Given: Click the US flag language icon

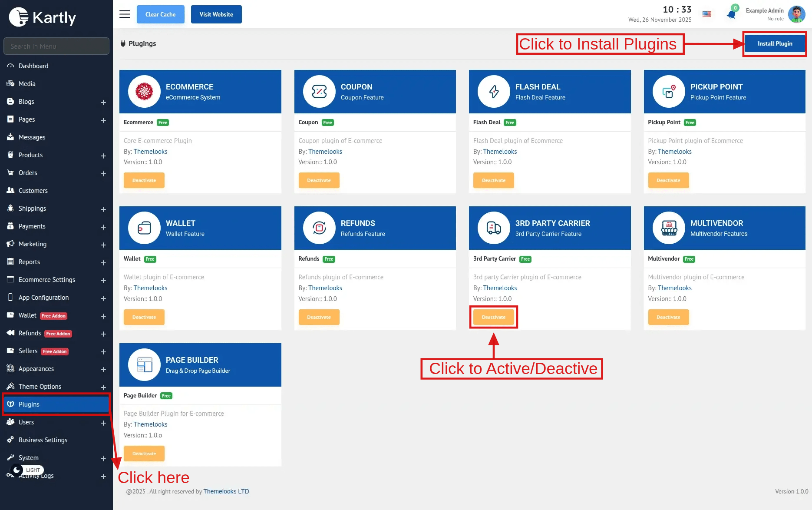Looking at the screenshot, I should [x=707, y=14].
